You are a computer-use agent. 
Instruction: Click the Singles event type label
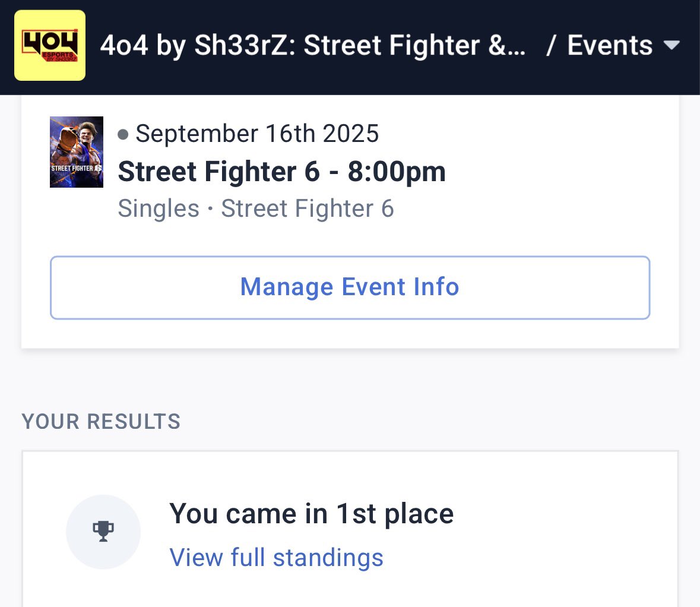click(159, 208)
